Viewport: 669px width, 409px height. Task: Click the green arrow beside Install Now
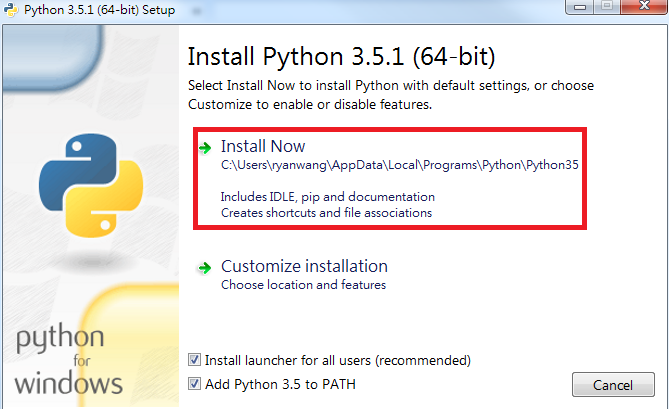coord(205,148)
